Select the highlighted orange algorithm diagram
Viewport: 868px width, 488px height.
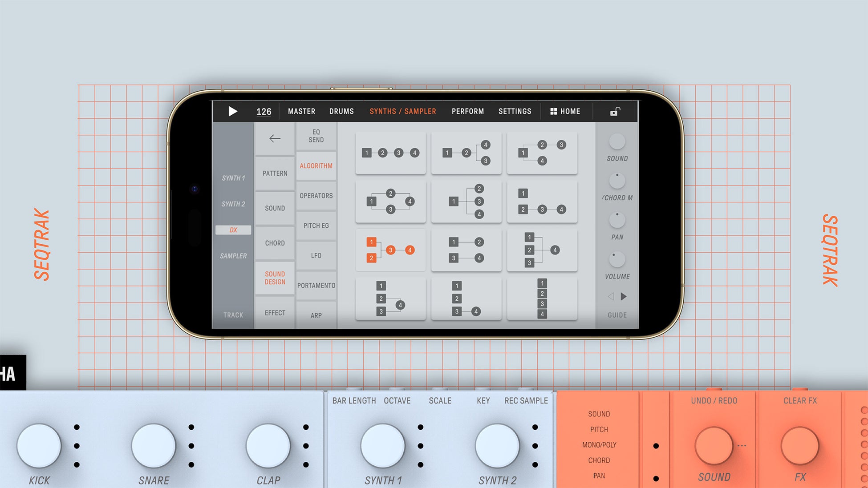tap(390, 250)
